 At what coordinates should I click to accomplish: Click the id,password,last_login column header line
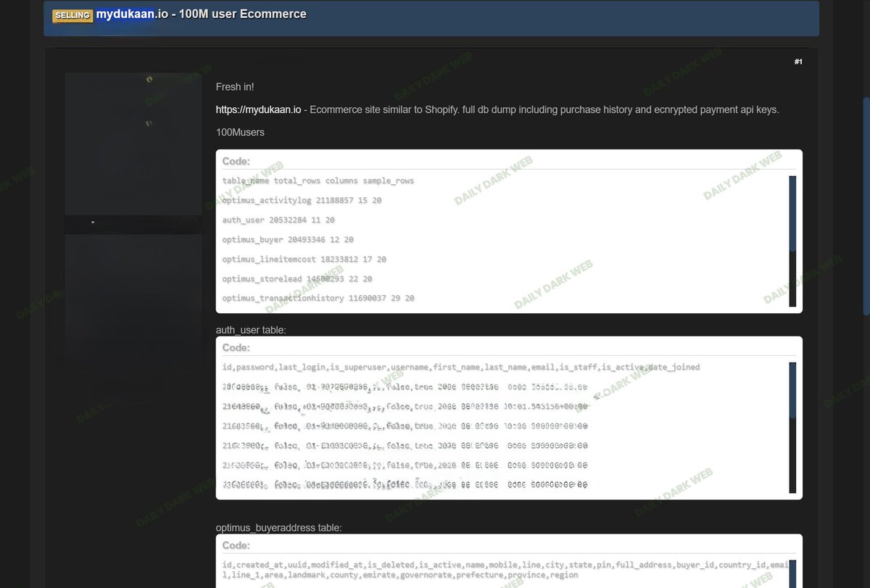click(x=461, y=368)
